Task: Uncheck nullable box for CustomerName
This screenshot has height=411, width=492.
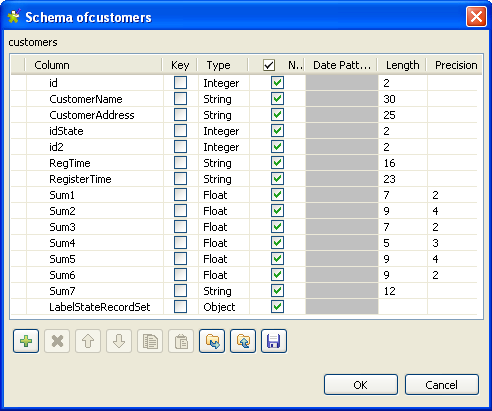Action: 277,99
